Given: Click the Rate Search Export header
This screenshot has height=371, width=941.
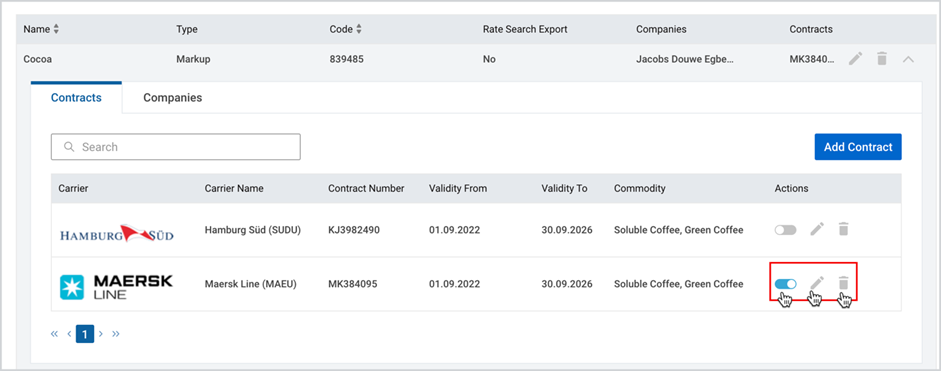Looking at the screenshot, I should coord(525,29).
